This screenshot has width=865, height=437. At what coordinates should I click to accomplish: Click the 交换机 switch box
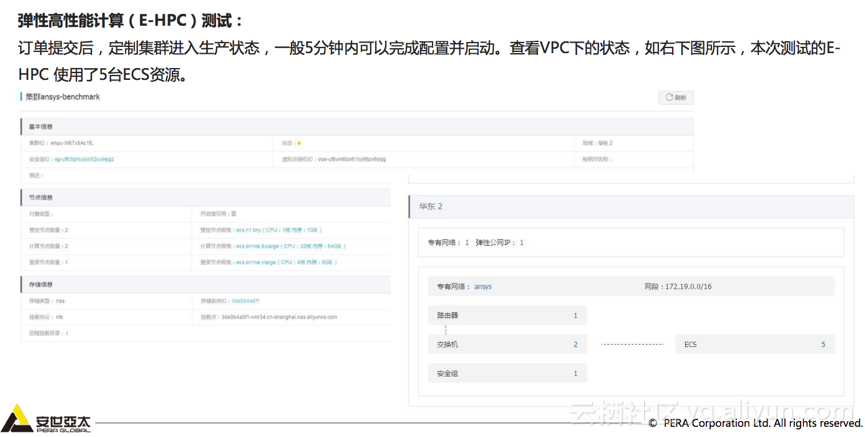[508, 344]
